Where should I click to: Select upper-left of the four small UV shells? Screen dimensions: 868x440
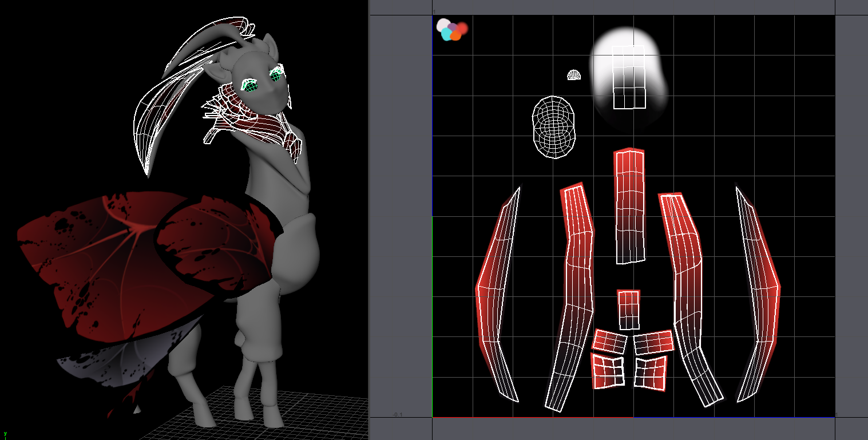point(610,341)
